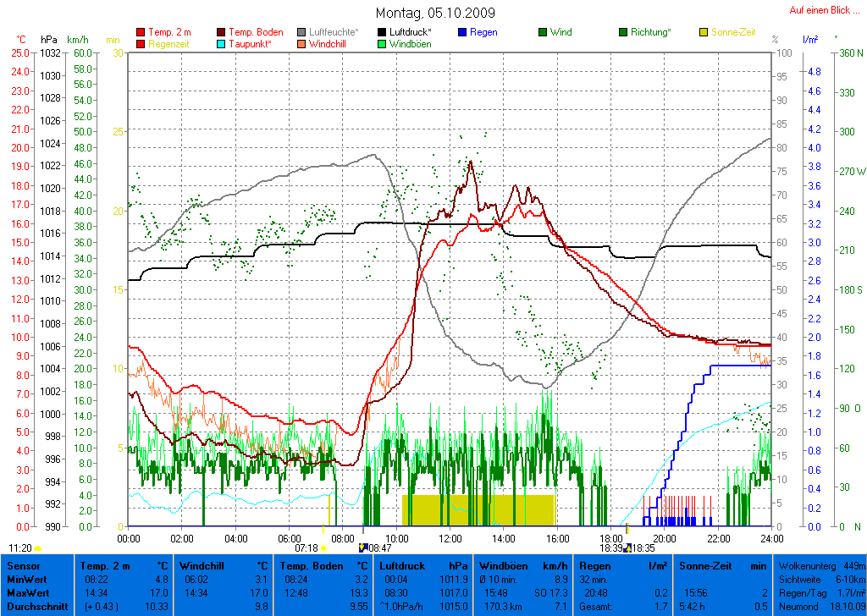Click the black Luftdruck legend square
The image size is (867, 616).
pyautogui.click(x=382, y=32)
